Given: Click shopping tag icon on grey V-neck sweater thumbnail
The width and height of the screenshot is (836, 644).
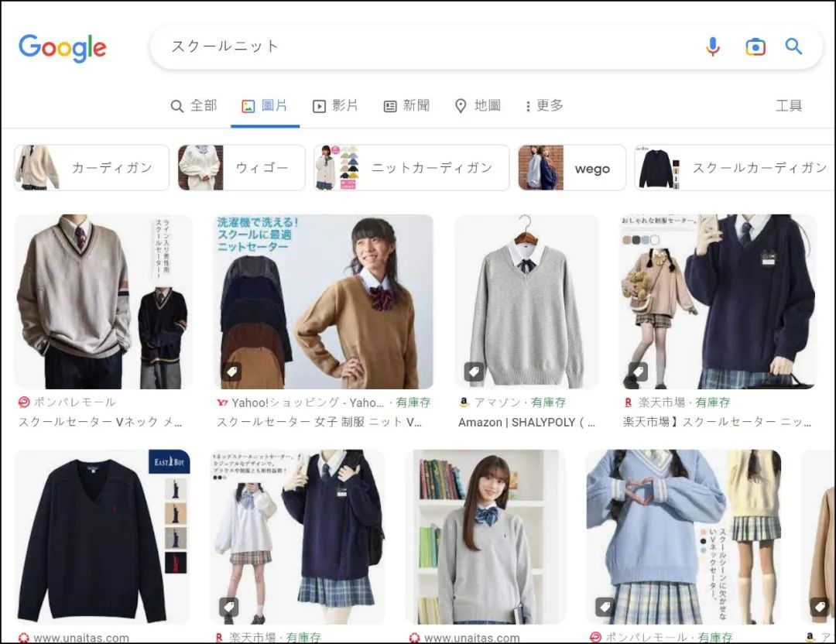Looking at the screenshot, I should (x=475, y=371).
